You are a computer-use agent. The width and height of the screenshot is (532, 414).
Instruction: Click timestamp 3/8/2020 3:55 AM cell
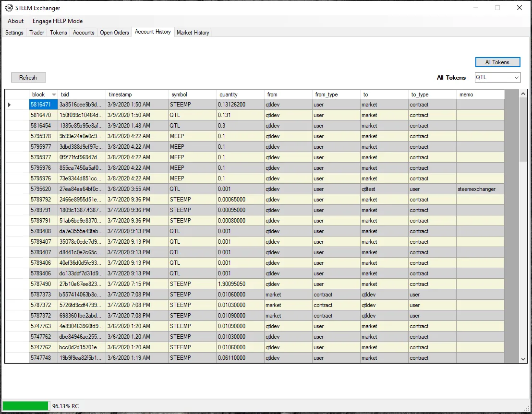coord(137,189)
